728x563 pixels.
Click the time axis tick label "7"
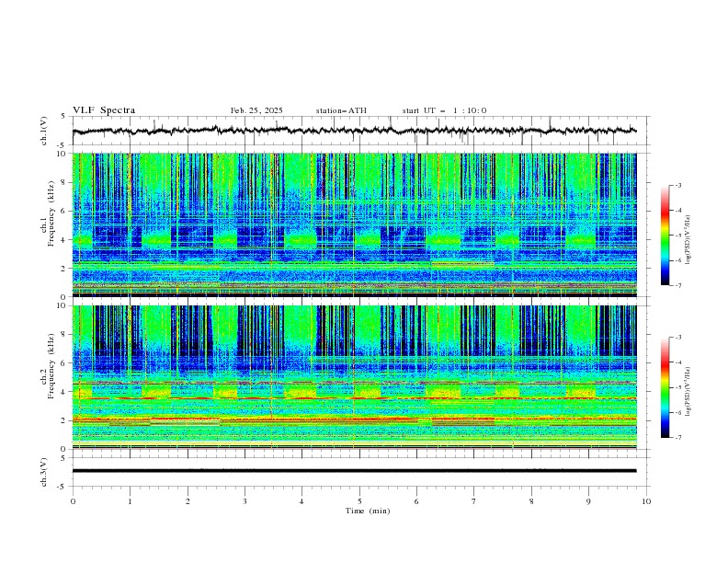pos(474,501)
